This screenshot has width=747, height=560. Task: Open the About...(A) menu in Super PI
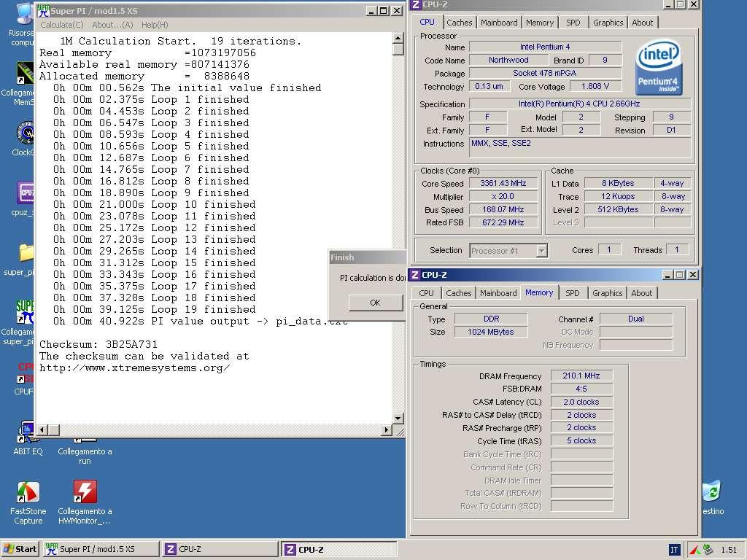click(x=112, y=25)
